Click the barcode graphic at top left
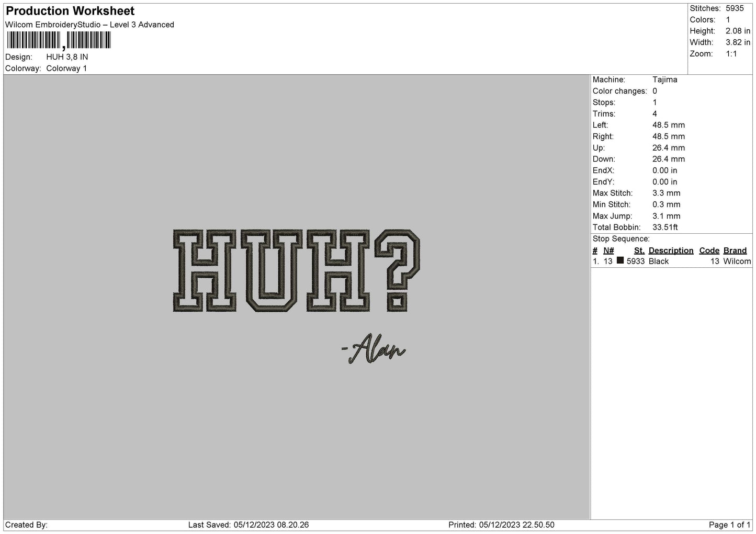 click(58, 40)
